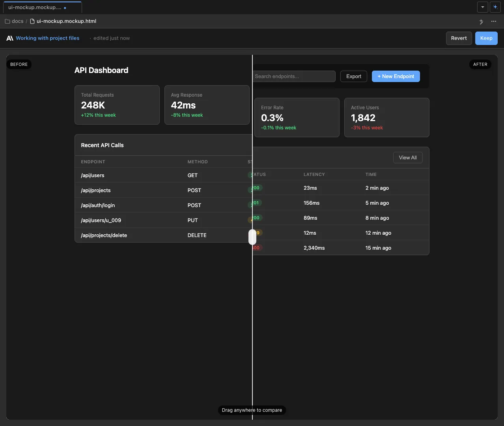
Task: Switch to the ui-mockup.mockup tab
Action: 37,7
